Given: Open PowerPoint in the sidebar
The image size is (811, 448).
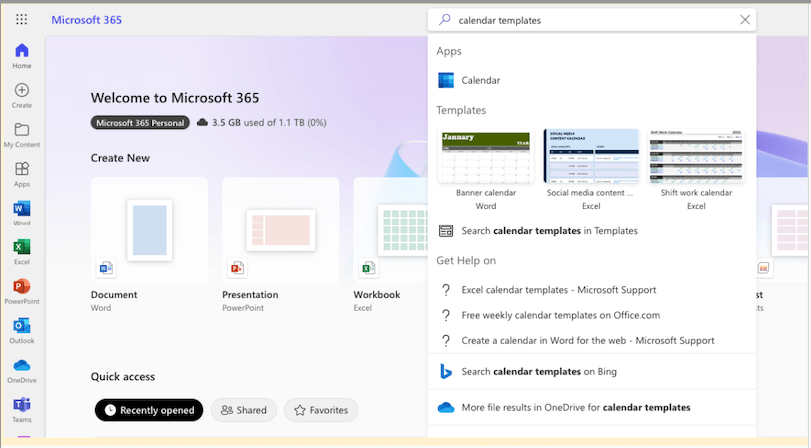Looking at the screenshot, I should pos(22,291).
